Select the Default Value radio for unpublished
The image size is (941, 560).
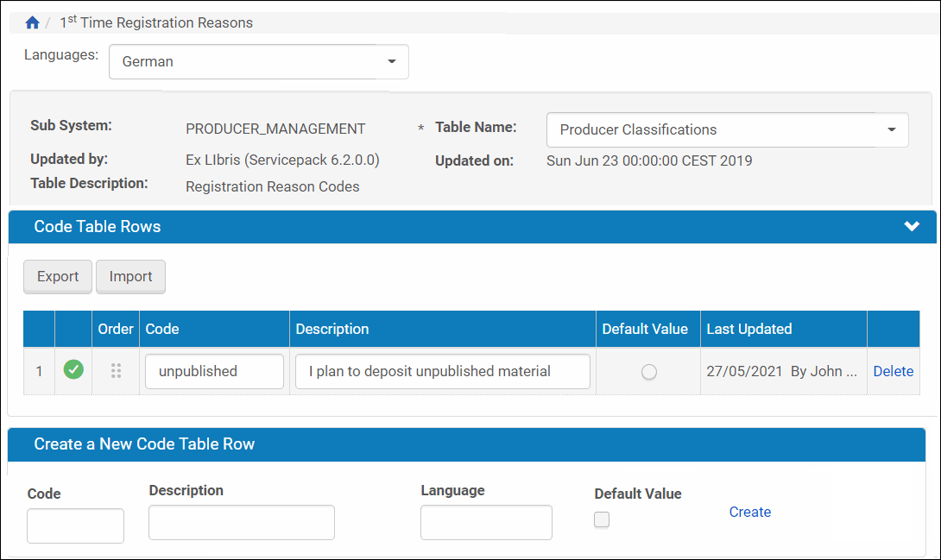tap(648, 372)
